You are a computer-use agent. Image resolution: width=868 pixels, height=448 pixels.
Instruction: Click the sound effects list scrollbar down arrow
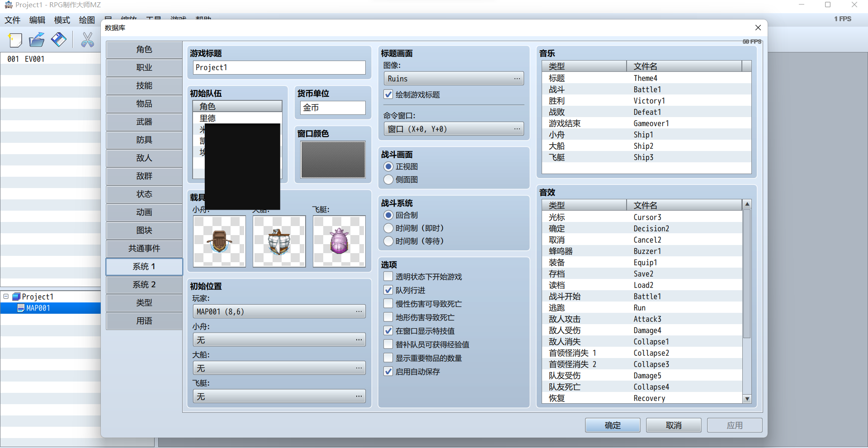click(747, 399)
